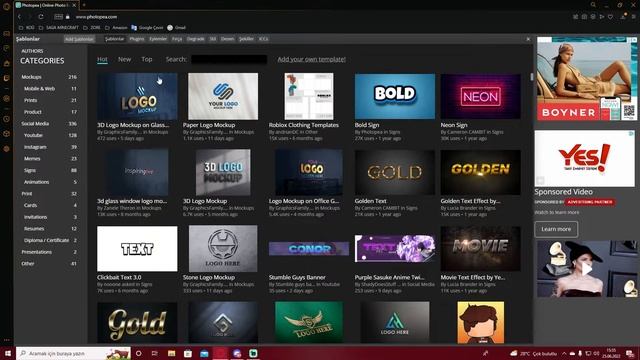Click the Cortana circle on taskbar
Viewport: 640px width, 360px height.
point(139,353)
